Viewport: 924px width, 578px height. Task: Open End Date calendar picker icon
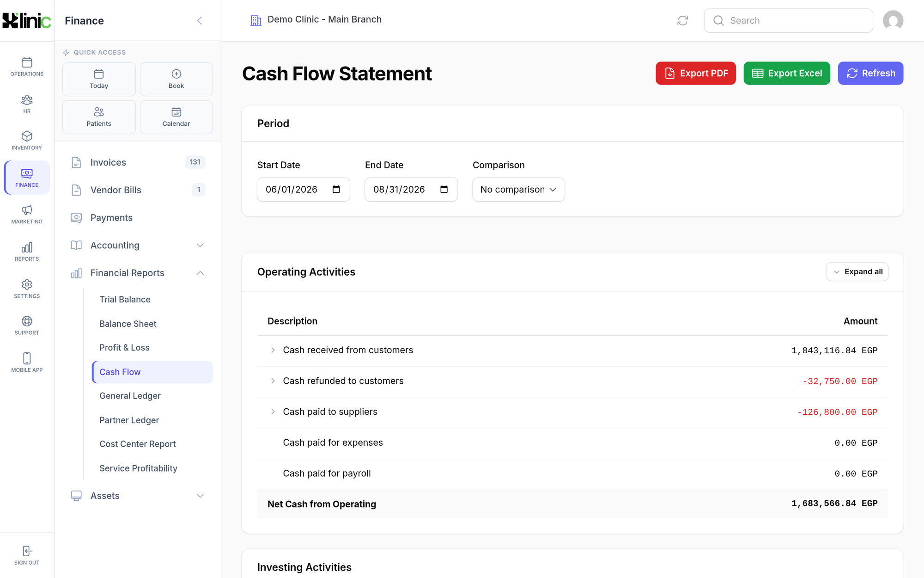click(x=444, y=189)
